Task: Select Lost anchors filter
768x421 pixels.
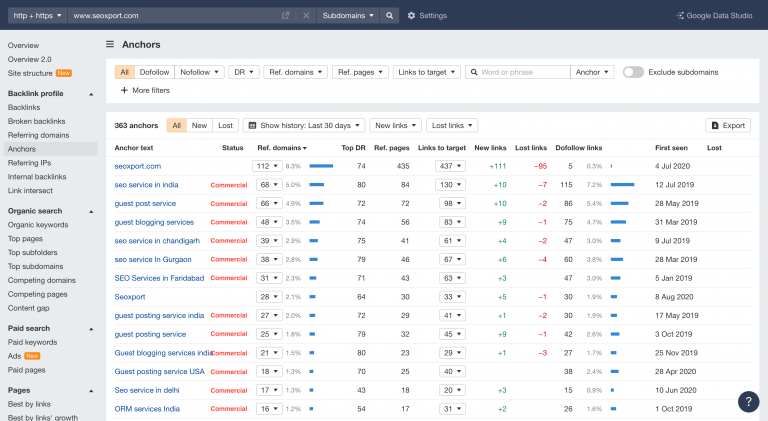Action: (225, 125)
